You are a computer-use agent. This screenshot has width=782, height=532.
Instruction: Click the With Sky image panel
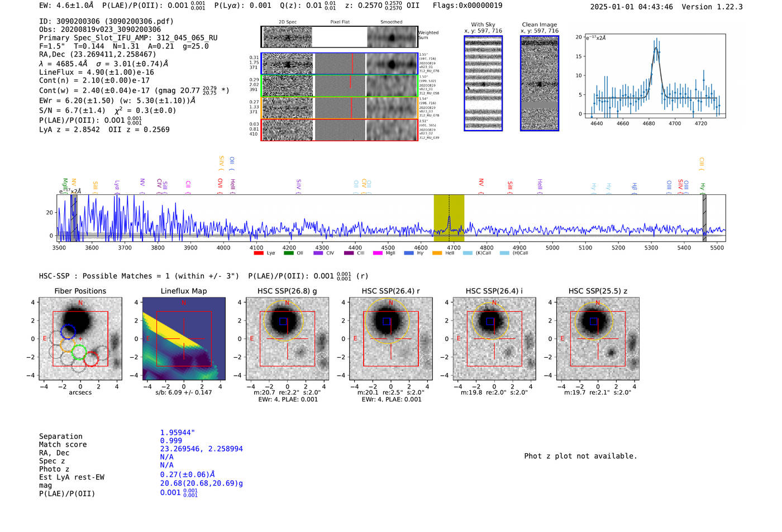click(x=483, y=83)
